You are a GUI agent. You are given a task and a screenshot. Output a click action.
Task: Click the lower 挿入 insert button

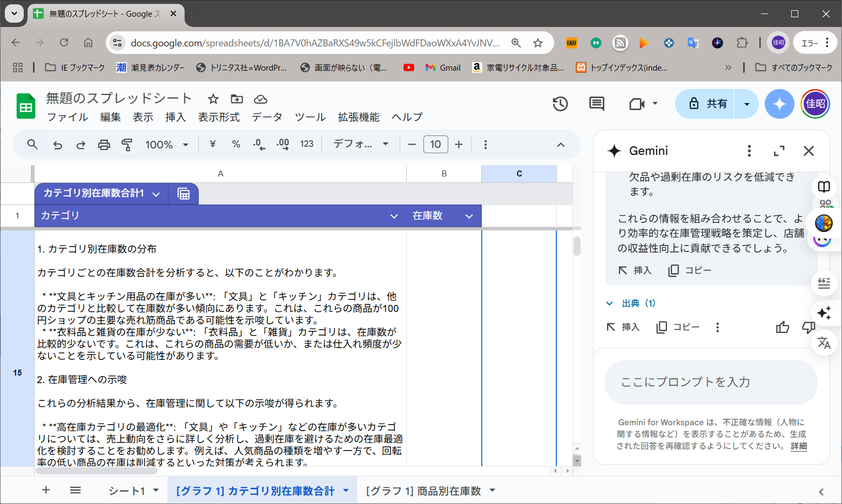(623, 327)
